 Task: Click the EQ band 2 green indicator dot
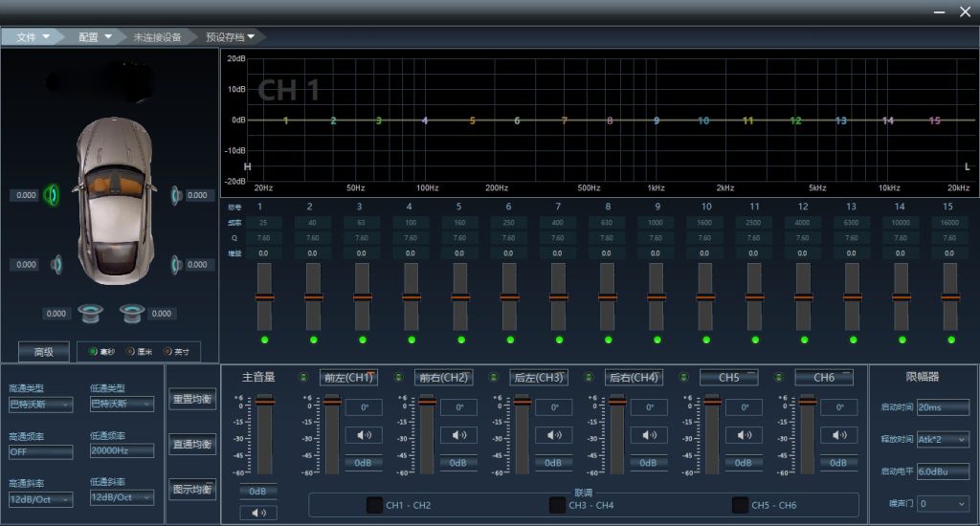click(x=314, y=340)
